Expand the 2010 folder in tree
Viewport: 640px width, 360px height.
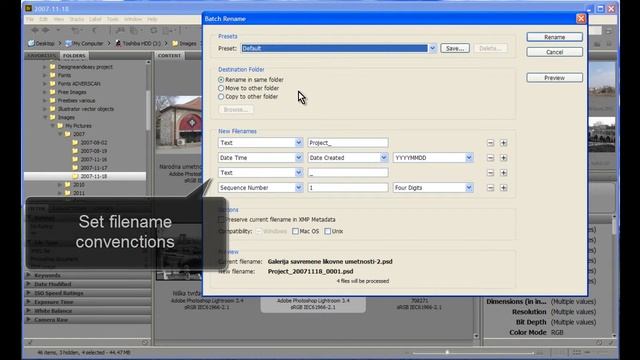(60, 185)
